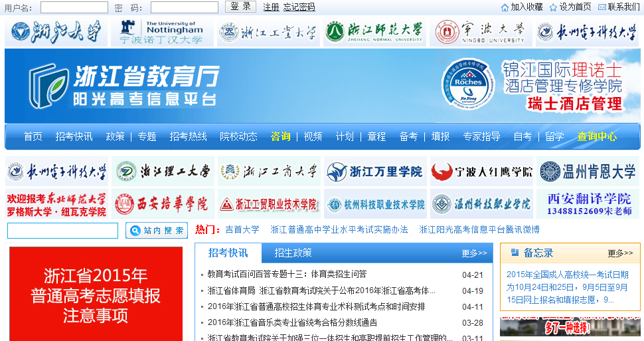
Task: Open the 西安翻译学院 banner
Action: 588,204
